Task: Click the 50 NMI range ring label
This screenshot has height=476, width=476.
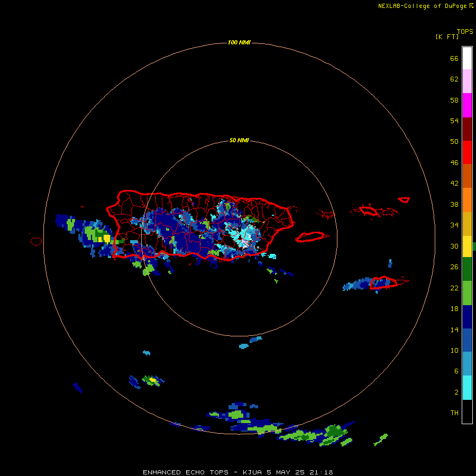Action: [239, 140]
